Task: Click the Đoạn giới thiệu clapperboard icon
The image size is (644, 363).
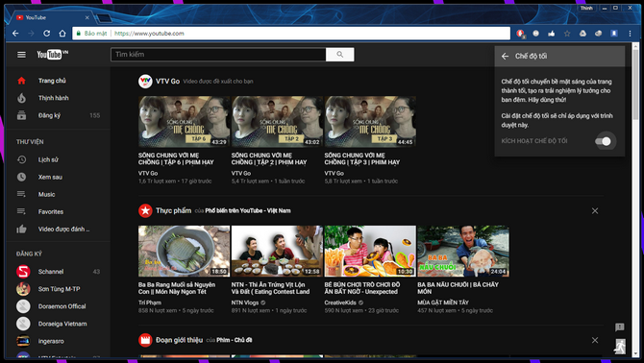Action: click(x=145, y=340)
